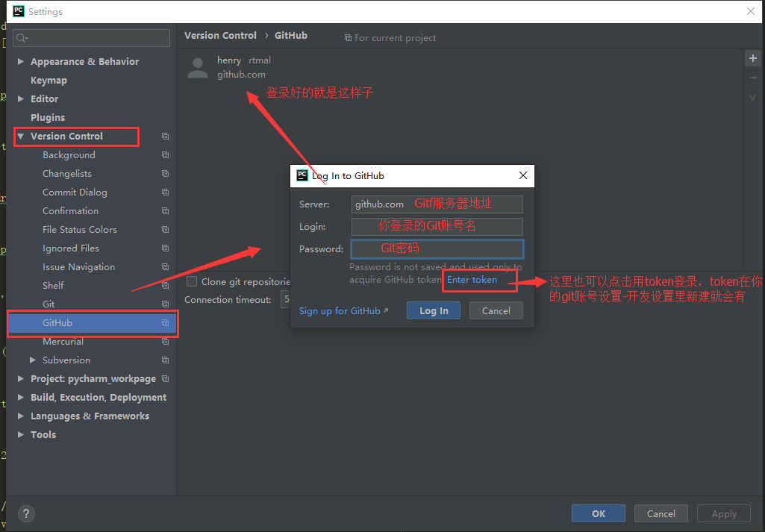
Task: Click the Connection timeout field
Action: 285,299
